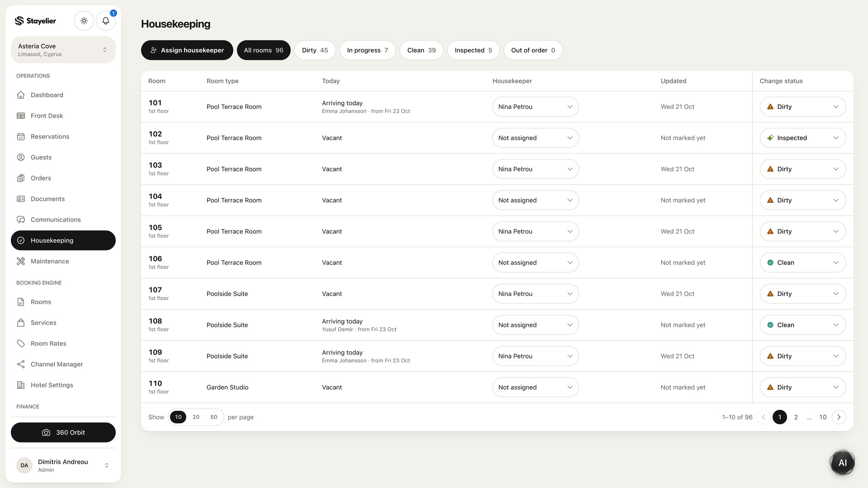868x488 pixels.
Task: Expand Asteria Cove property selector
Action: pyautogui.click(x=63, y=50)
